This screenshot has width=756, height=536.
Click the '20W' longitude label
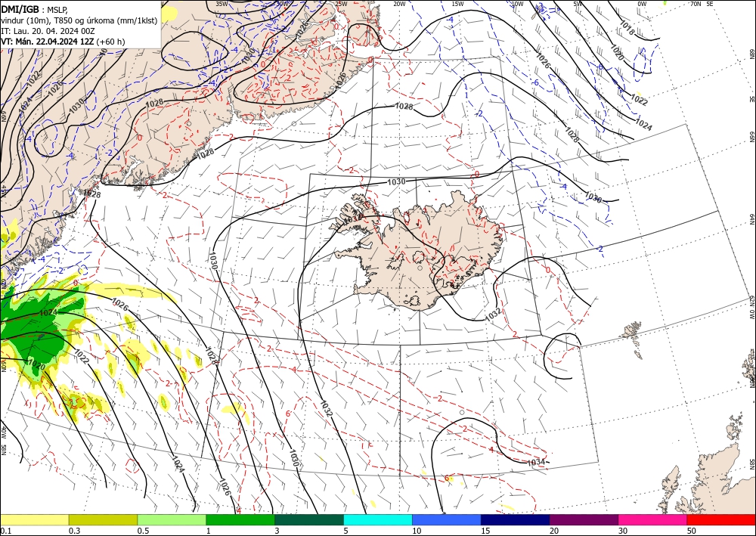point(399,4)
